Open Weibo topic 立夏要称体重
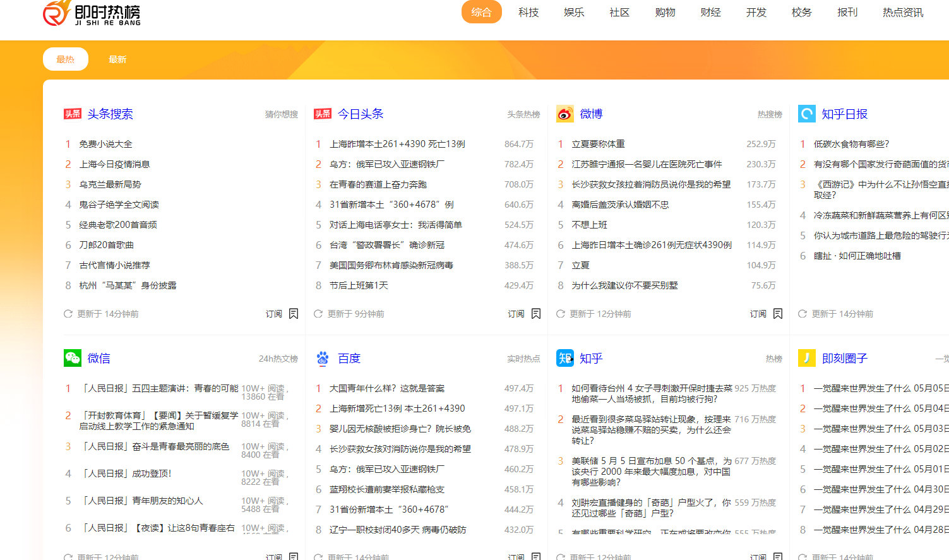949x560 pixels. click(598, 144)
